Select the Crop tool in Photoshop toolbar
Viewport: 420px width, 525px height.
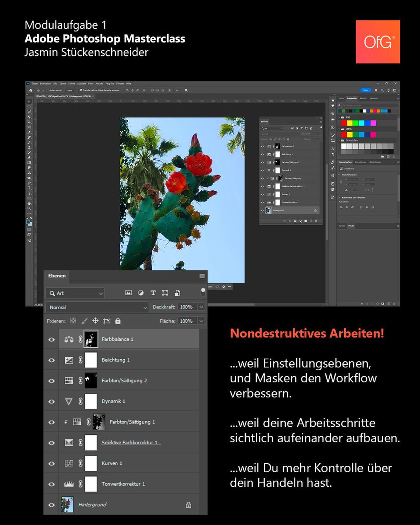[x=29, y=122]
